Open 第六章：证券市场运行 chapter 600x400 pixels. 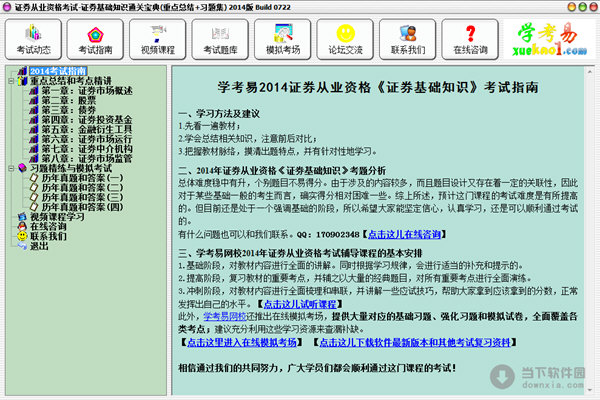pyautogui.click(x=87, y=139)
